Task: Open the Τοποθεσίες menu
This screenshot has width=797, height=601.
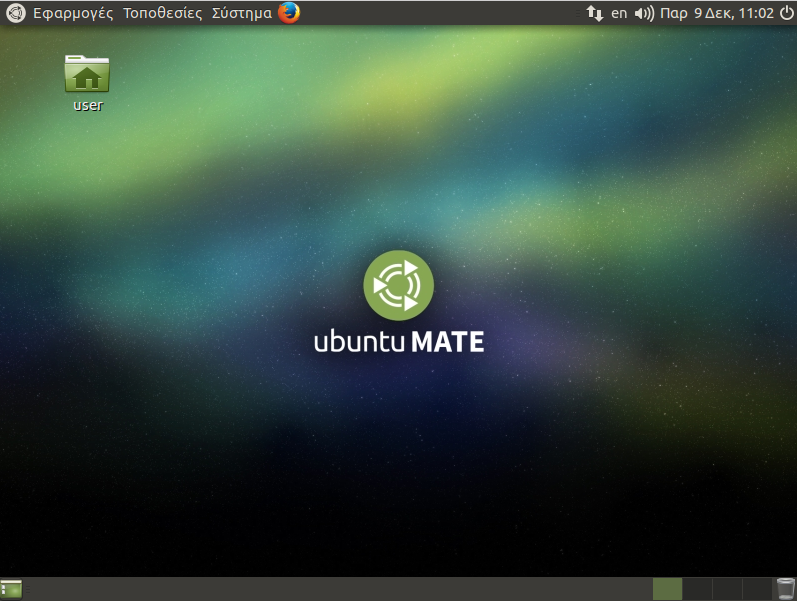Action: pos(162,13)
